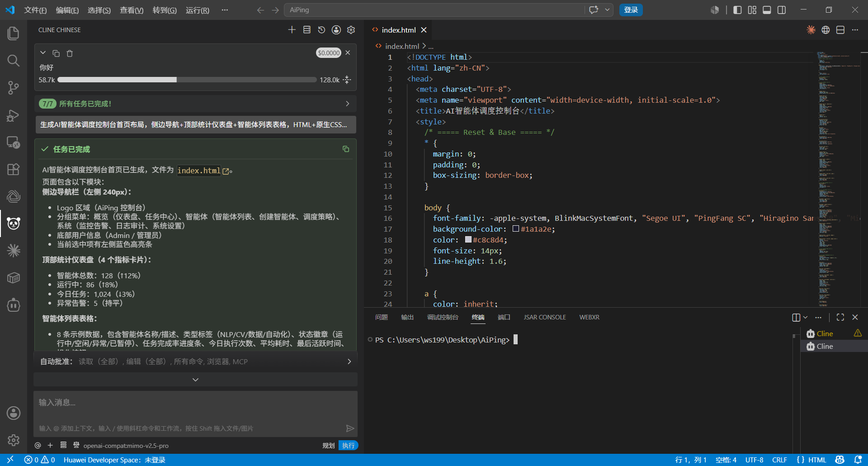Select the Cline Chinese panda icon
The image size is (868, 466).
click(14, 223)
